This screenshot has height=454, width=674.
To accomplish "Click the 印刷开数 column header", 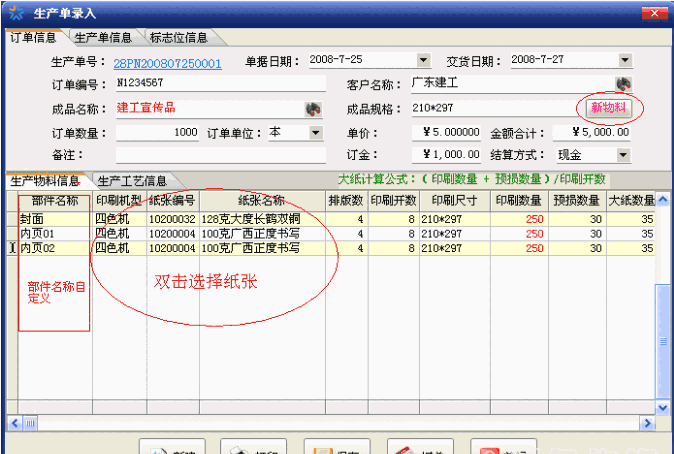I will pyautogui.click(x=393, y=200).
